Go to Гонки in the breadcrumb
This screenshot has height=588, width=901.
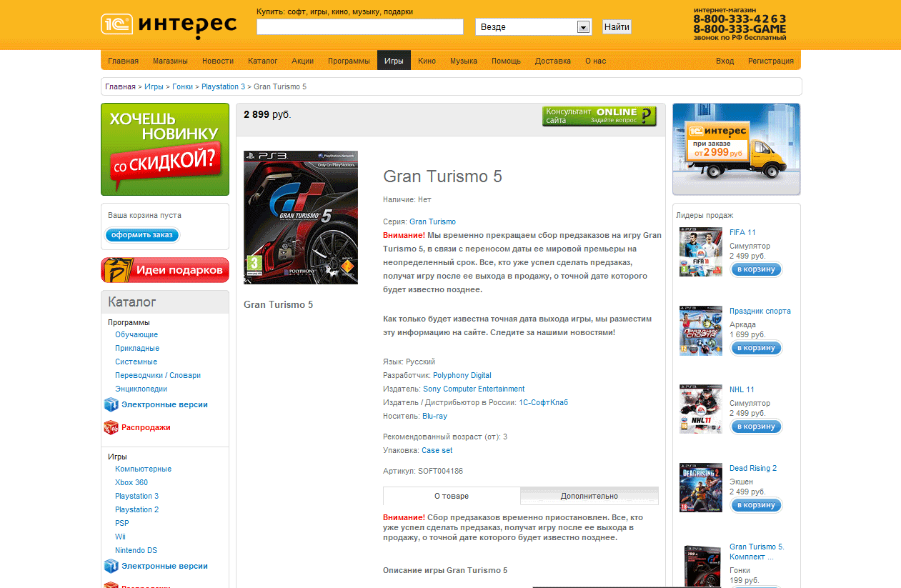tap(182, 86)
